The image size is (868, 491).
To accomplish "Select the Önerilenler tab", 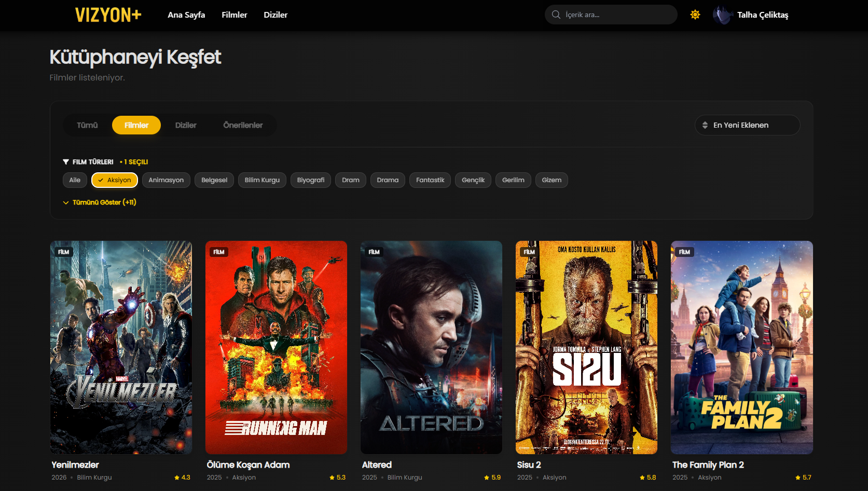I will coord(243,125).
